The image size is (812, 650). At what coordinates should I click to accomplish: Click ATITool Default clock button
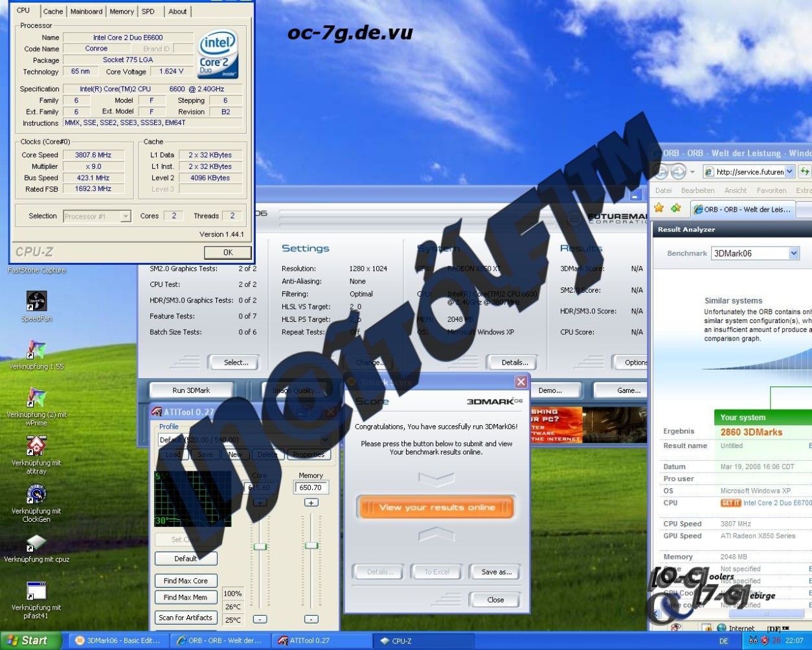point(186,559)
